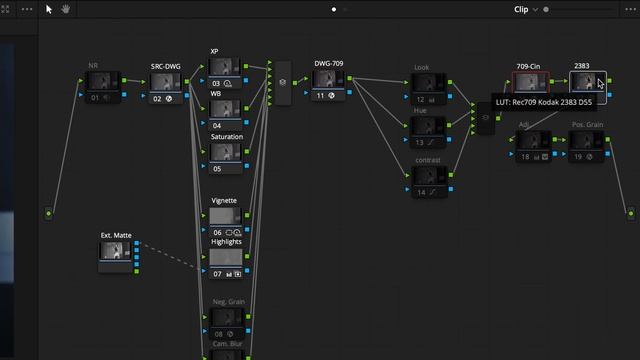This screenshot has height=360, width=640.
Task: Click the curves icon on node 14
Action: 432,192
